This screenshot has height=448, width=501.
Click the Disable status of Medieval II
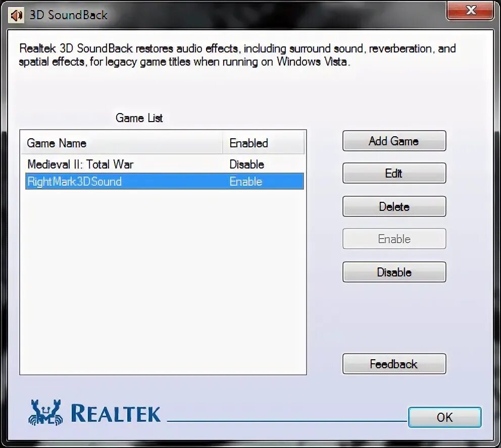(246, 164)
